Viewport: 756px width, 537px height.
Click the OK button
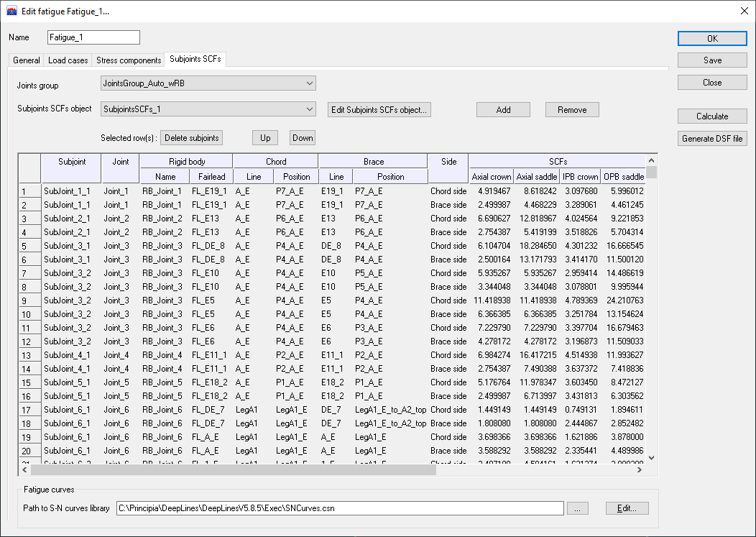(711, 39)
